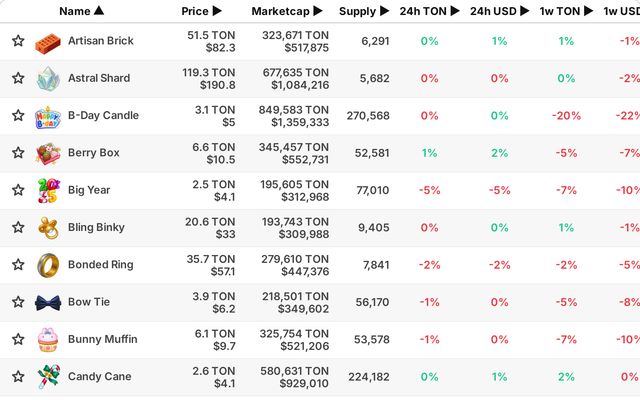
Task: Sort the table by Price
Action: [201, 11]
